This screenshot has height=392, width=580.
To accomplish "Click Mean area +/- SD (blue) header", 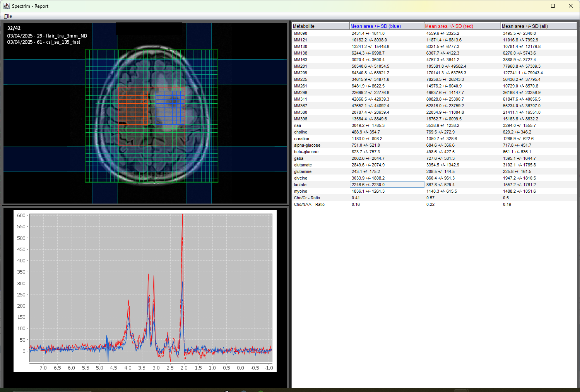I will tap(387, 26).
